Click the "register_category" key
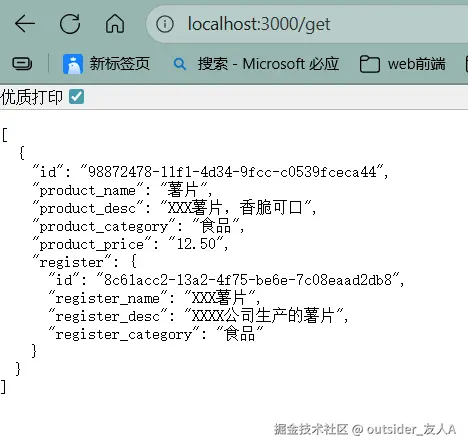Screen dimensions: 468x448 [x=123, y=334]
